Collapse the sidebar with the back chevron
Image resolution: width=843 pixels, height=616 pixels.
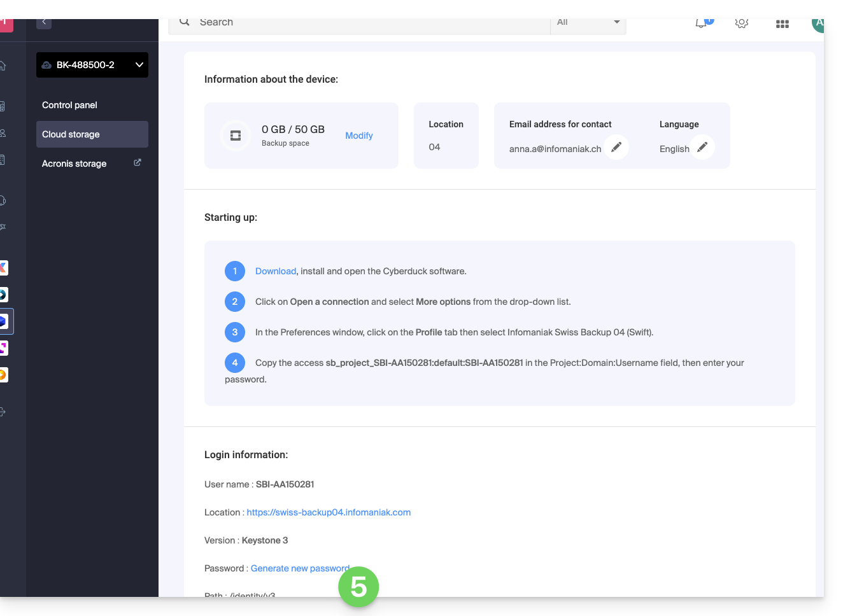(44, 22)
